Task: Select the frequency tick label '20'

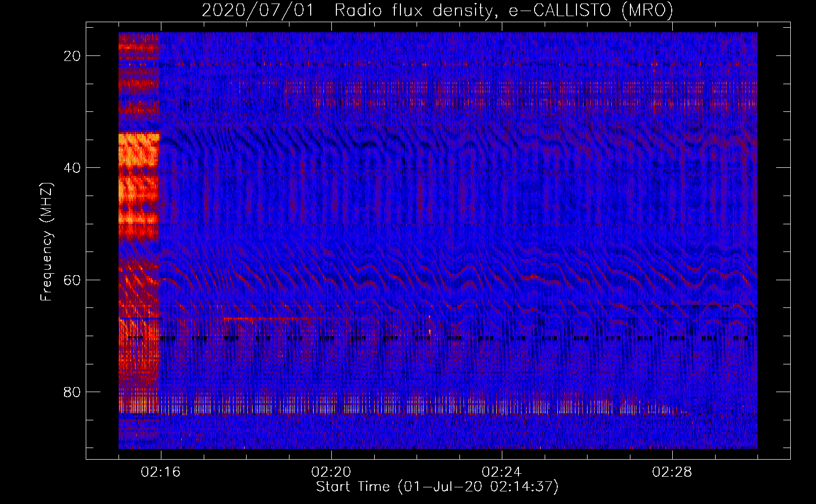Action: (72, 56)
